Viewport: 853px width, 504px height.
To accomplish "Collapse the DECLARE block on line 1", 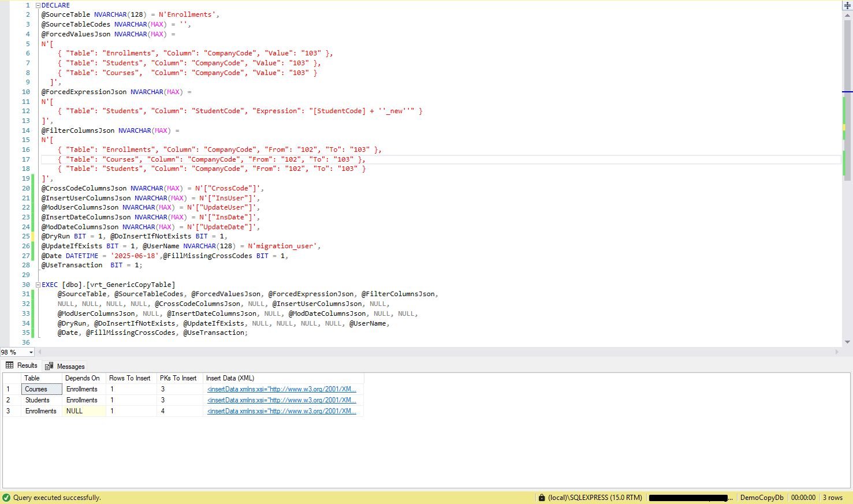I will click(x=38, y=5).
